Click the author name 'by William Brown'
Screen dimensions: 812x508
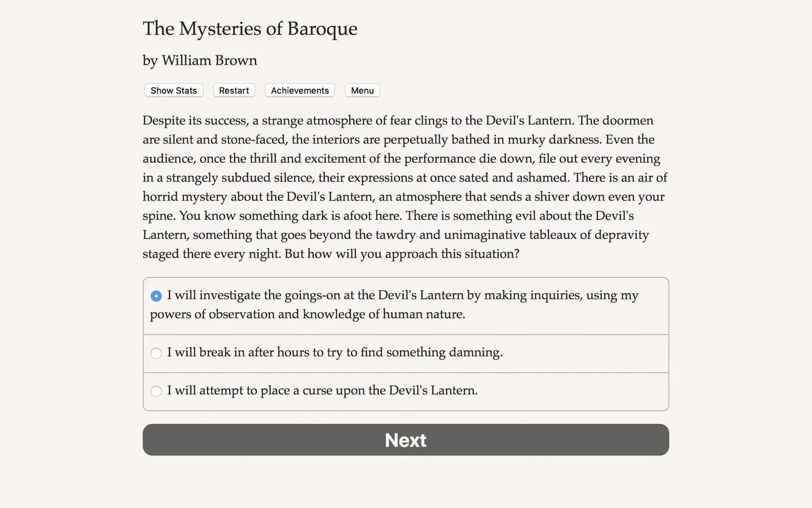click(x=199, y=61)
